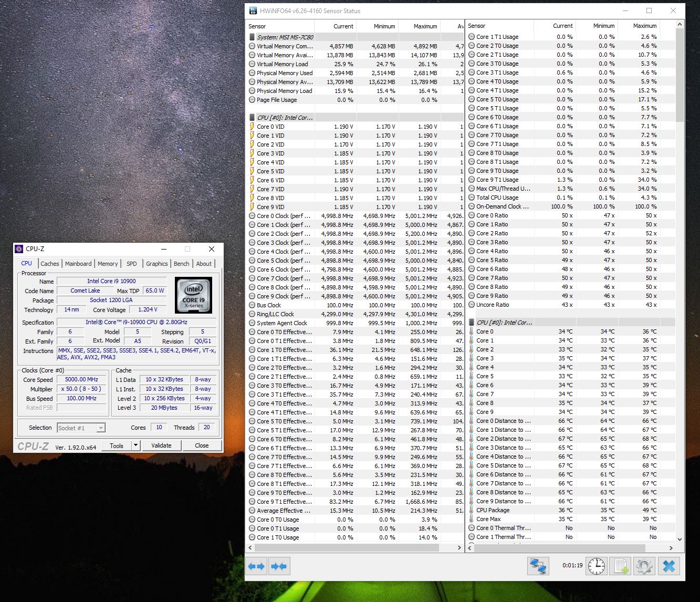
Task: Select the Physical Memory Used row
Action: (356, 73)
